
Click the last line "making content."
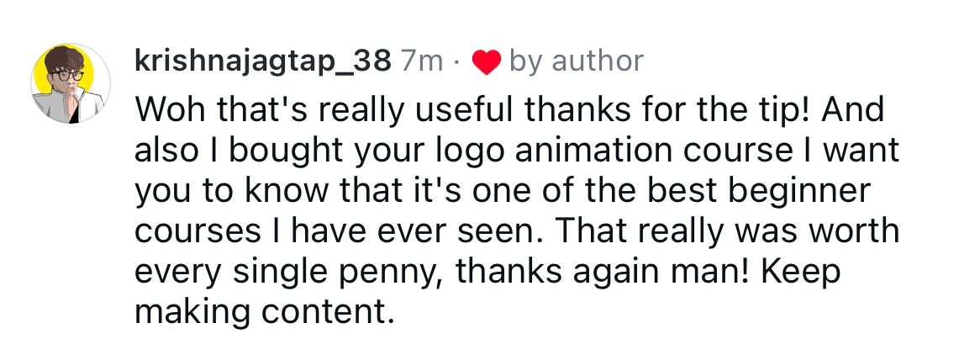(265, 311)
